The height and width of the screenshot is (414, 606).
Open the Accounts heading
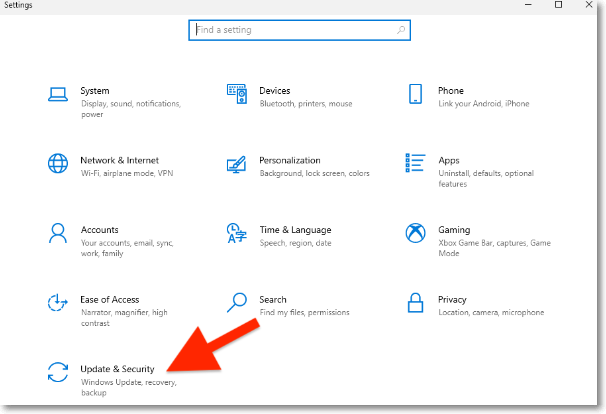(99, 230)
